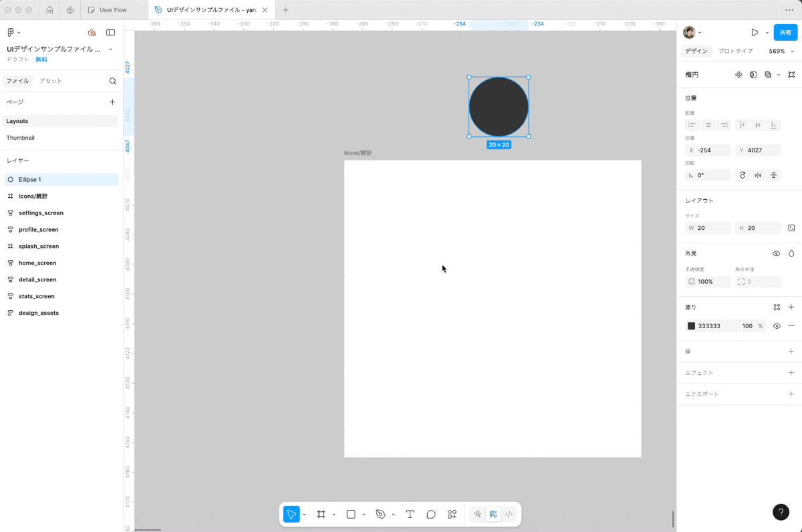
Task: Switch to the アセット tab
Action: 50,81
